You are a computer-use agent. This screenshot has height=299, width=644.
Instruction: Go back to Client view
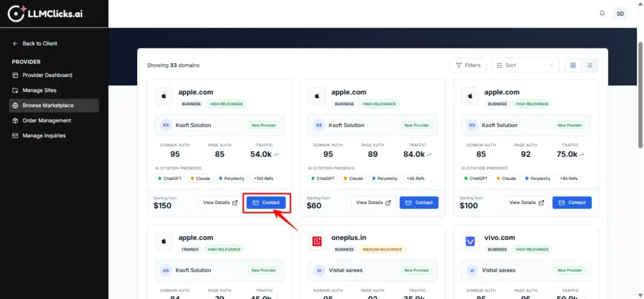click(39, 43)
